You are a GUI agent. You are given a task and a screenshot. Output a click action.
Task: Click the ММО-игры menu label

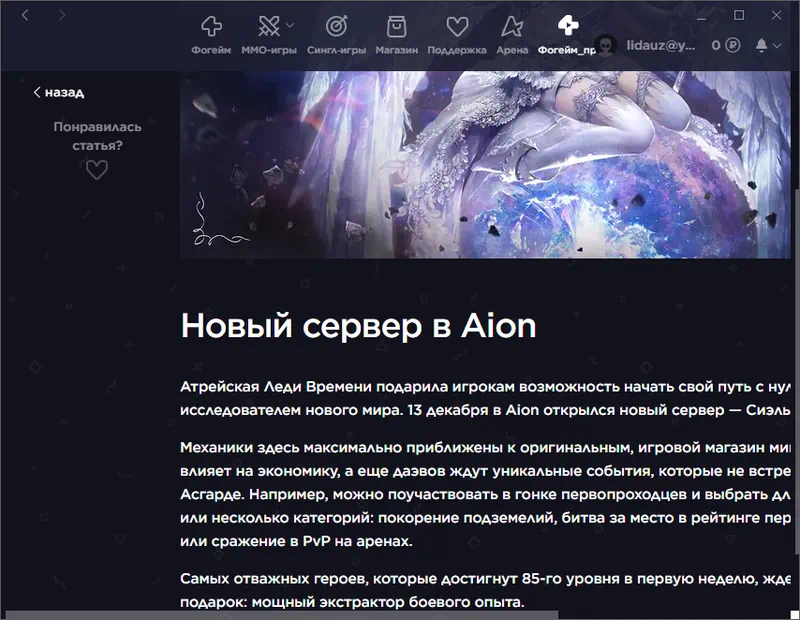point(269,50)
